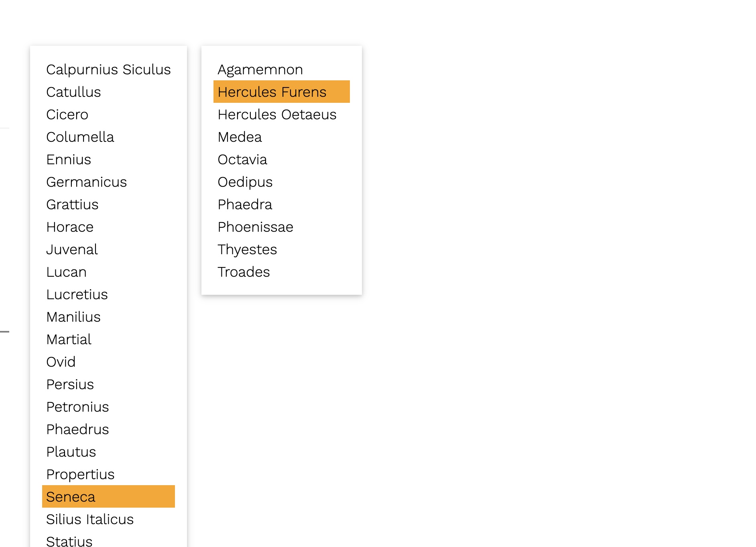
Task: Select Calpurnius Siculus from author list
Action: coord(108,69)
